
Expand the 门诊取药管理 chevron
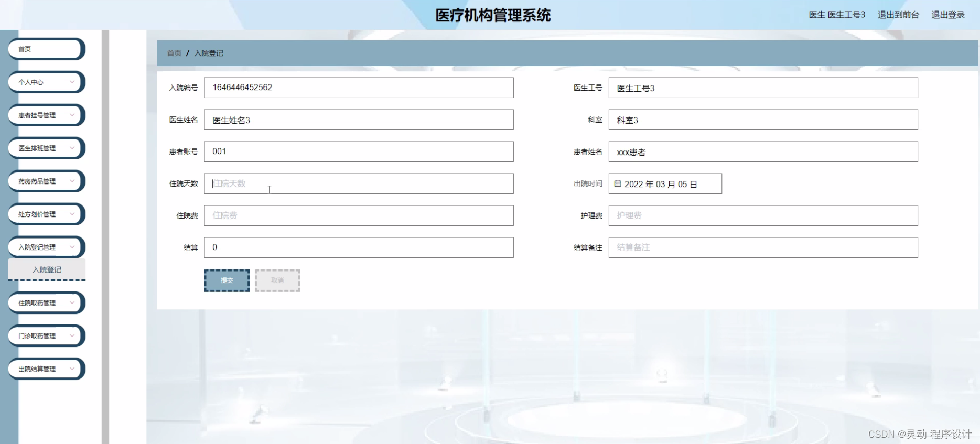point(72,335)
